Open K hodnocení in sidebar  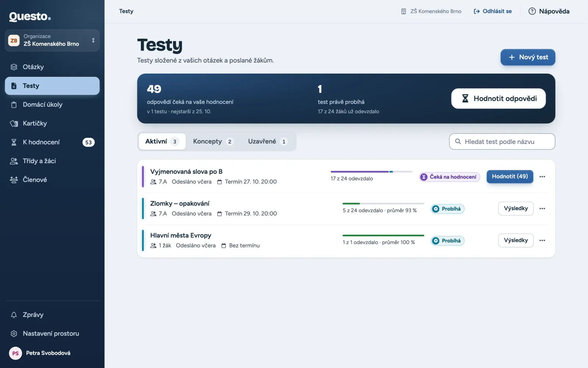click(x=52, y=142)
